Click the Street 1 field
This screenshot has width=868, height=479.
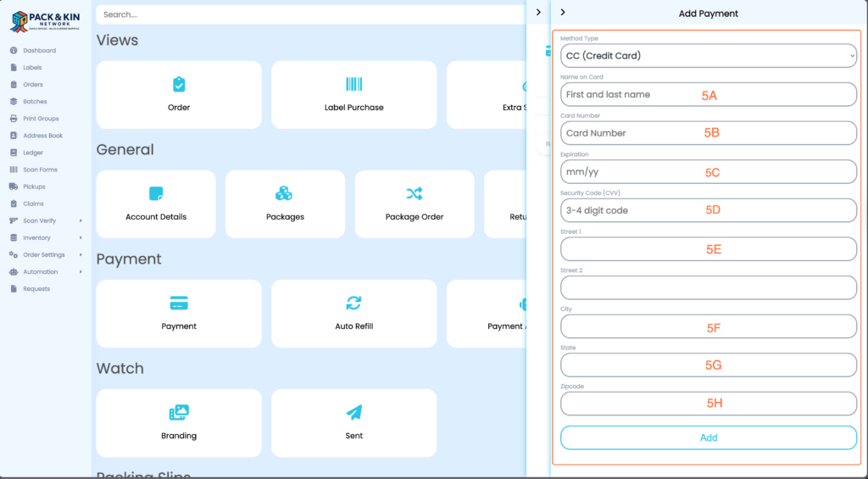point(709,249)
